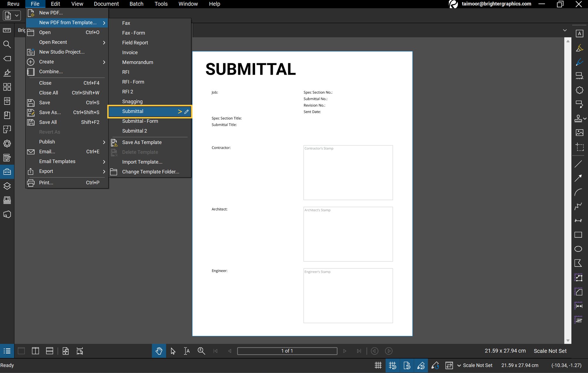
Task: Toggle grid display in the status bar
Action: tap(378, 365)
